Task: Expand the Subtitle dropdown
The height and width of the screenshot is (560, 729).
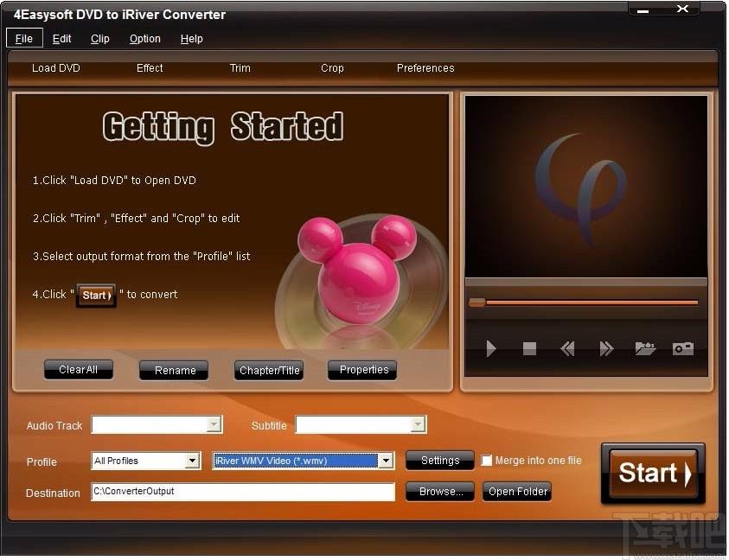Action: (418, 424)
